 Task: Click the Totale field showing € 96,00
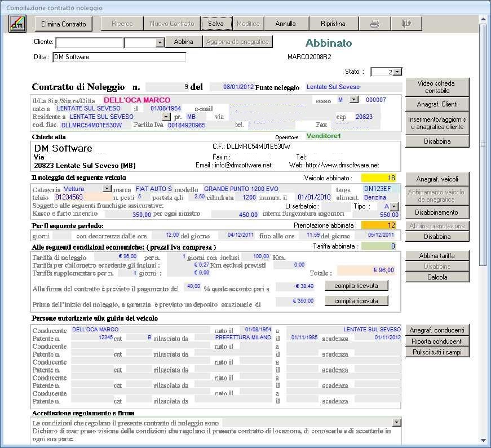(x=366, y=270)
